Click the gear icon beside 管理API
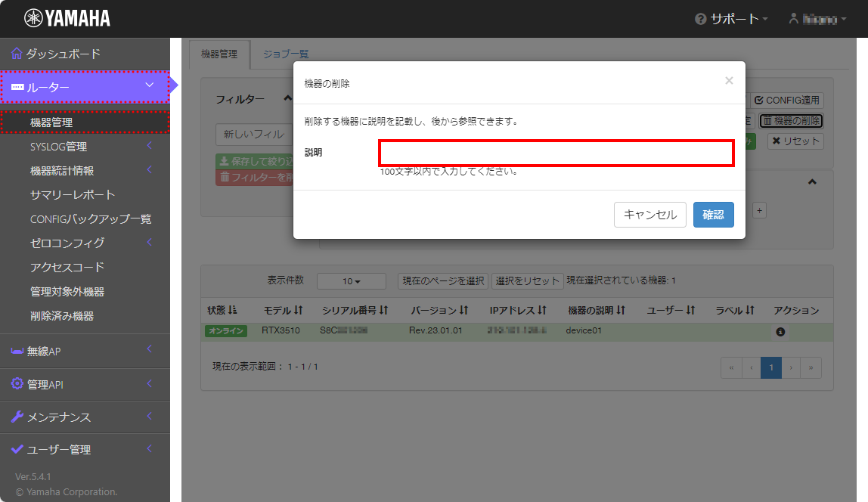 pos(17,384)
